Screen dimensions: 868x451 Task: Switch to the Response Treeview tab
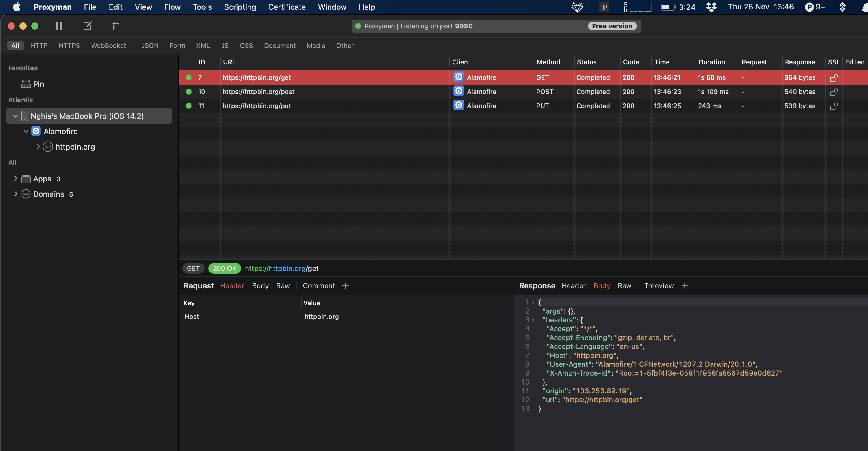click(x=659, y=285)
